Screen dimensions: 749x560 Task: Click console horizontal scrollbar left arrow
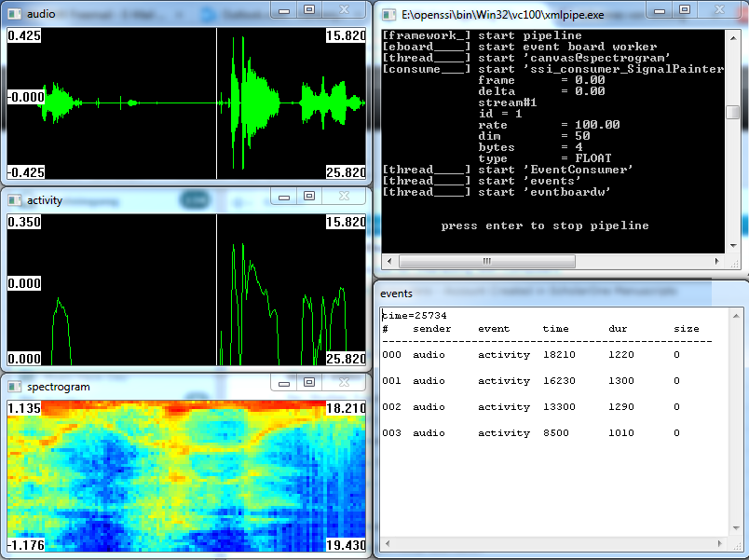click(389, 261)
